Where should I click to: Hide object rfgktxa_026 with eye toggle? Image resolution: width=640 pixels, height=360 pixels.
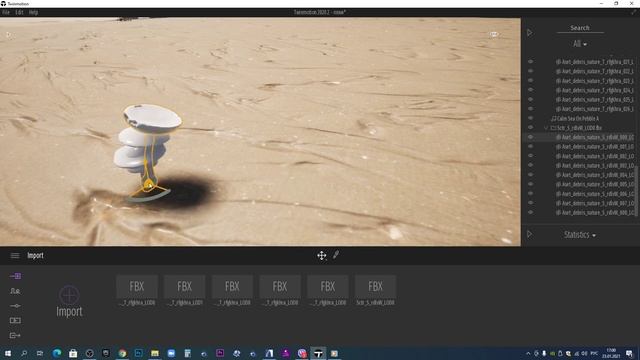pos(530,109)
